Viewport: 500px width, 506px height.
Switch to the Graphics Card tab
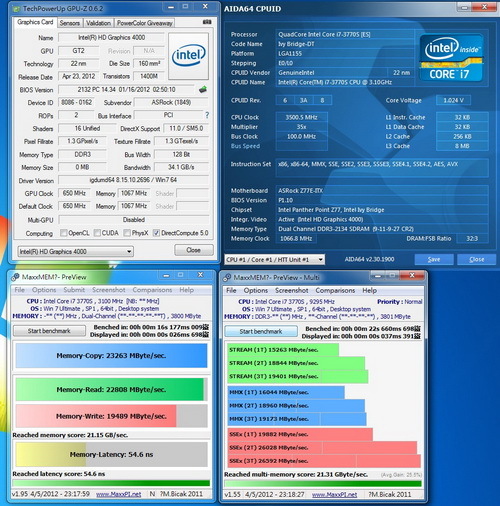(35, 22)
